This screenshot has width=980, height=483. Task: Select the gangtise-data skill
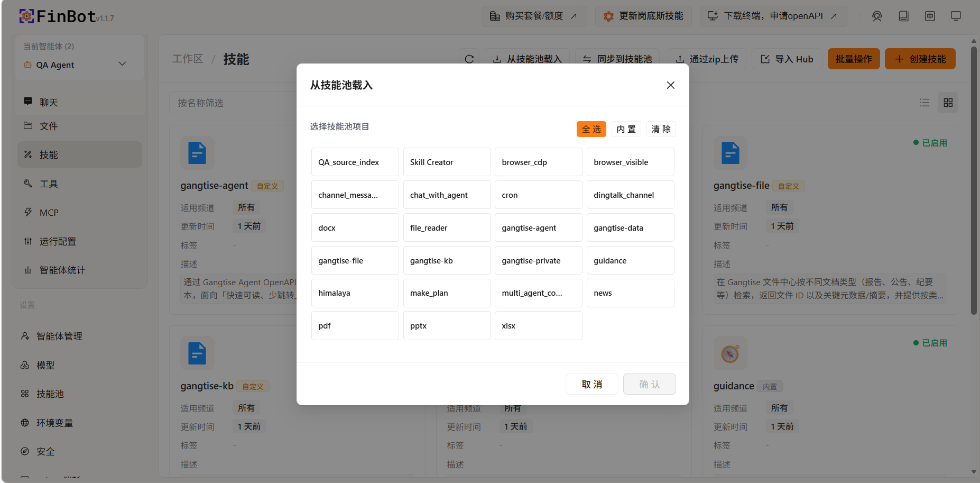631,227
